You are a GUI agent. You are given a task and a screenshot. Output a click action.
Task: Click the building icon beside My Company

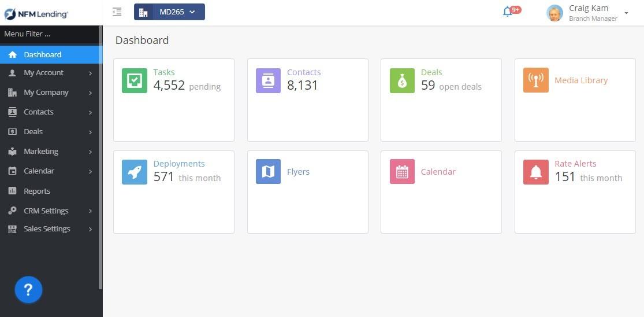(x=13, y=93)
